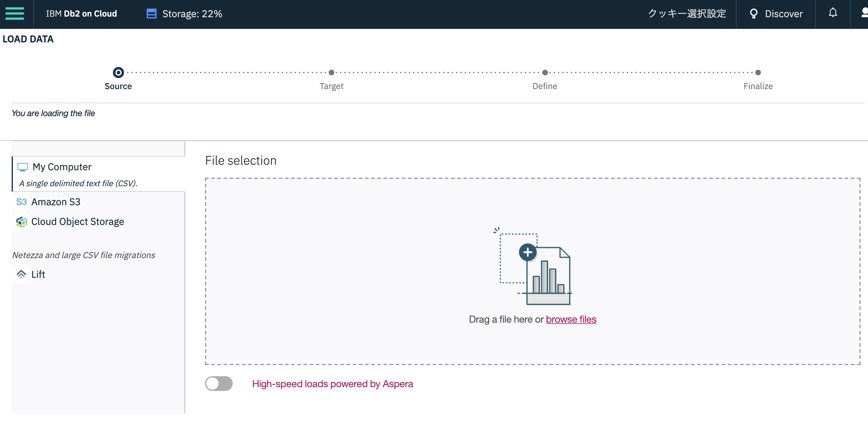Click the Storage: 22% indicator
Screen dimensions: 868x429
tap(192, 14)
